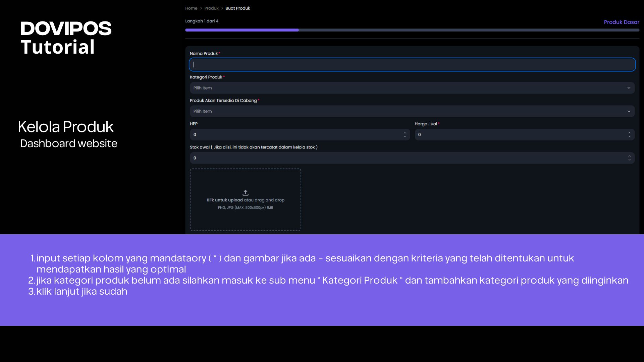Image resolution: width=644 pixels, height=362 pixels.
Task: Click the step progress bar
Action: point(412,30)
